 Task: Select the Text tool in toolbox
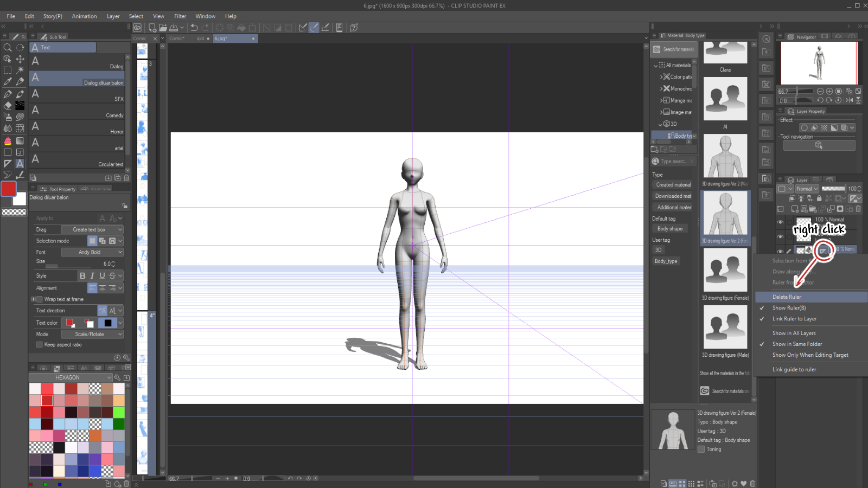pyautogui.click(x=20, y=163)
